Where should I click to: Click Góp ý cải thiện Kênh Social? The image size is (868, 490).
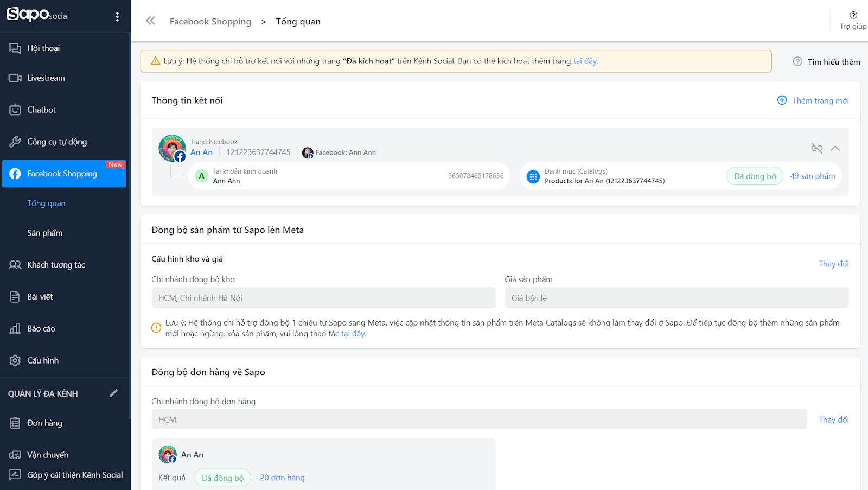point(75,475)
